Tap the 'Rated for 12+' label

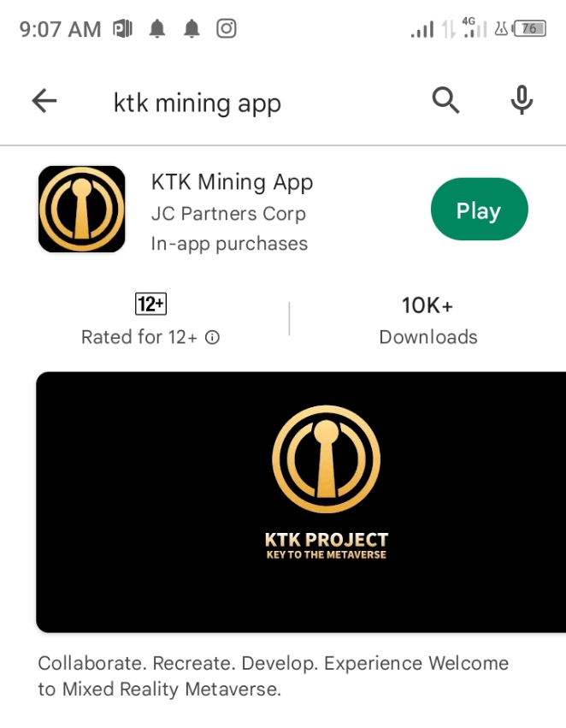pos(139,337)
